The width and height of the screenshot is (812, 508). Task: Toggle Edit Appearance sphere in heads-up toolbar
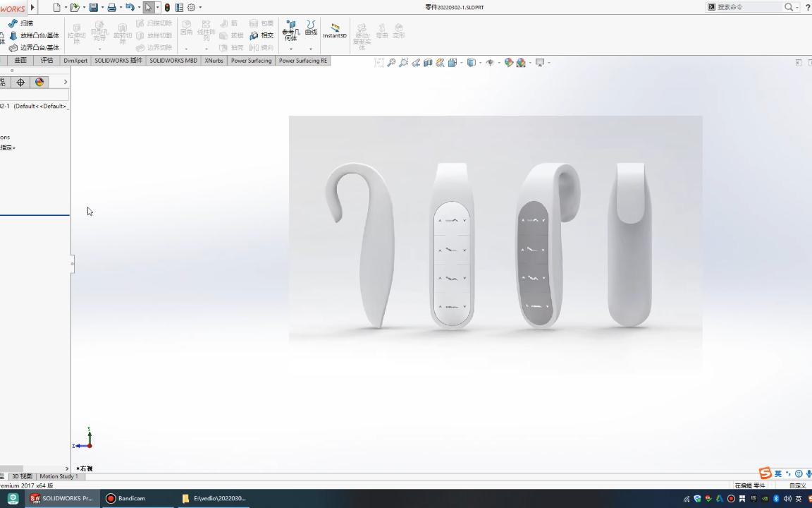508,63
